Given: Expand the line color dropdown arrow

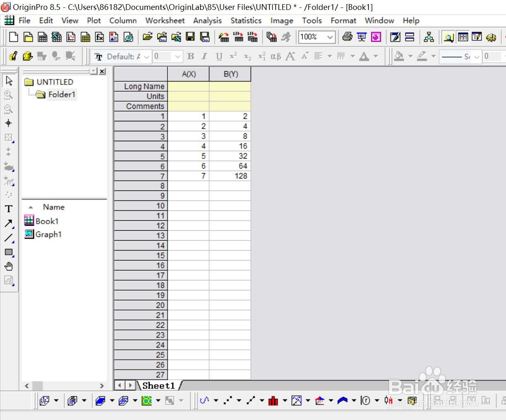Looking at the screenshot, I should [433, 56].
